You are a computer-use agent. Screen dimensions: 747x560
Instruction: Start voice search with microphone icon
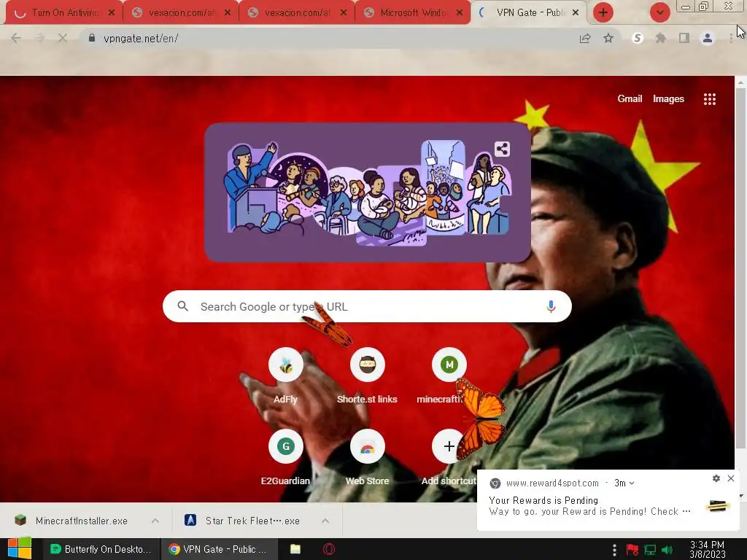click(x=551, y=306)
